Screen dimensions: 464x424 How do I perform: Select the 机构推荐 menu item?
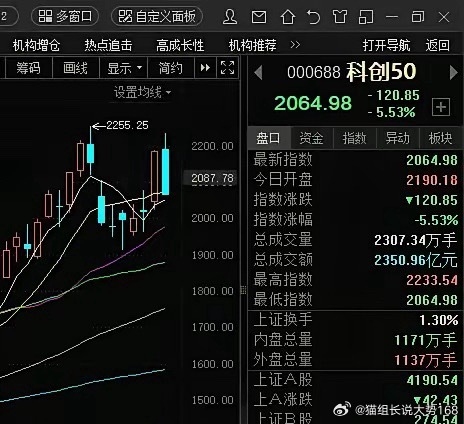click(252, 45)
